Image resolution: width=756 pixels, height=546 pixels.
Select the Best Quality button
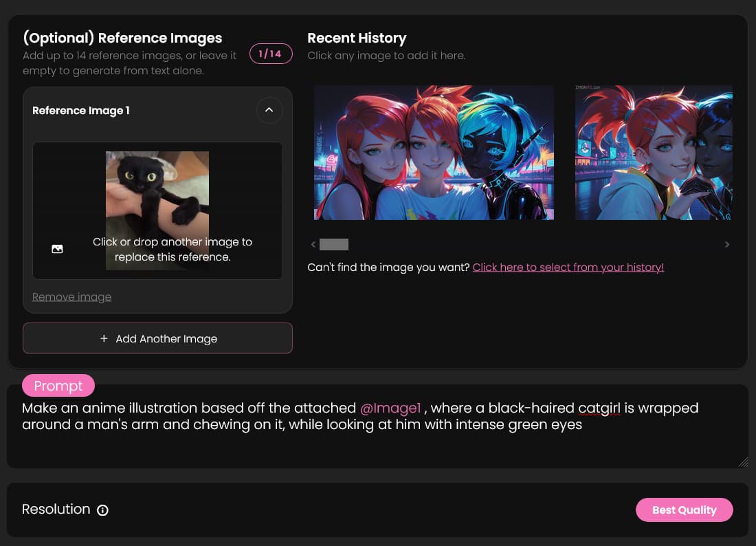point(684,510)
